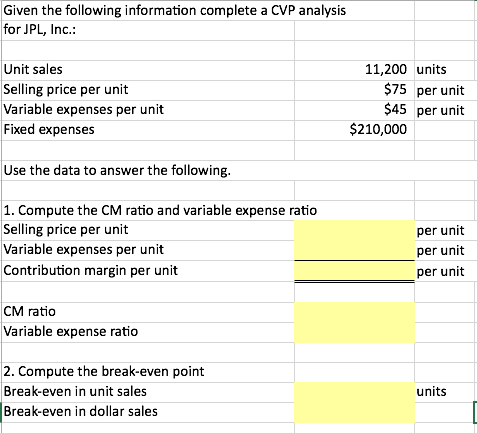Select the yellow Break-even in dollar sales cell
Image resolution: width=477 pixels, height=433 pixels.
tap(354, 413)
